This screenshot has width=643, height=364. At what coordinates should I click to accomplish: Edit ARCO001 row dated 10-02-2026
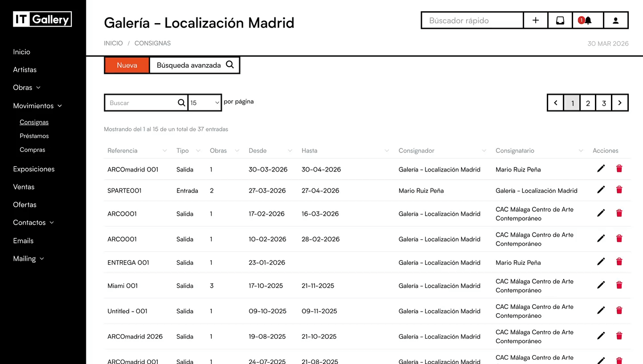coord(601,238)
